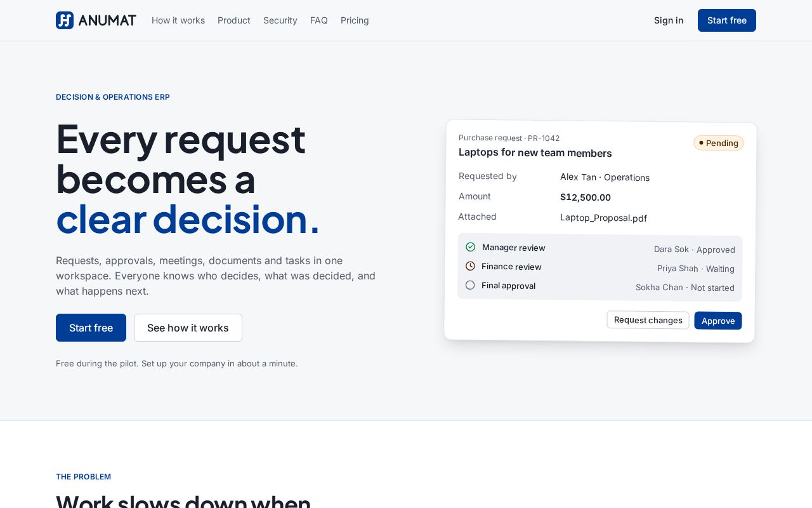The height and width of the screenshot is (508, 812).
Task: Click Start free in the header
Action: (727, 20)
